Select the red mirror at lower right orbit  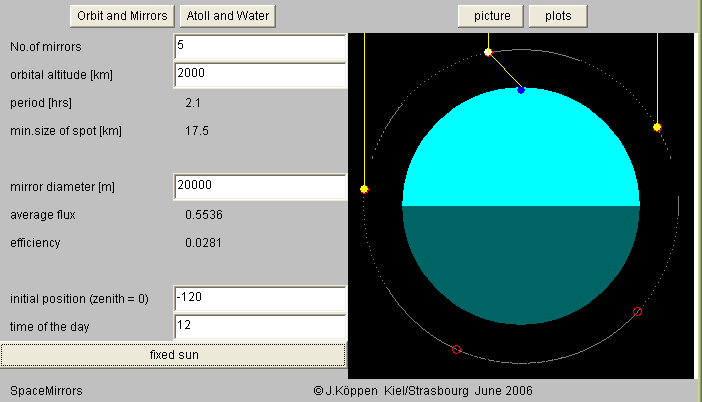click(638, 312)
